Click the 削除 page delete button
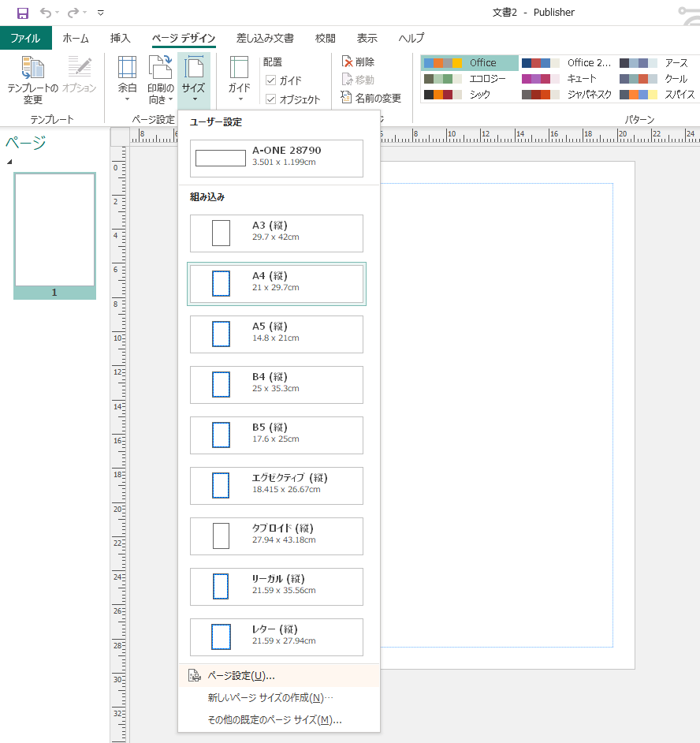The height and width of the screenshot is (743, 700). (x=359, y=62)
